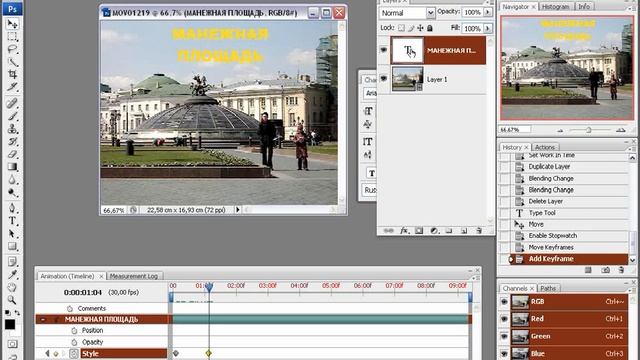
Task: Click History list scroll up arrow
Action: pos(632,157)
